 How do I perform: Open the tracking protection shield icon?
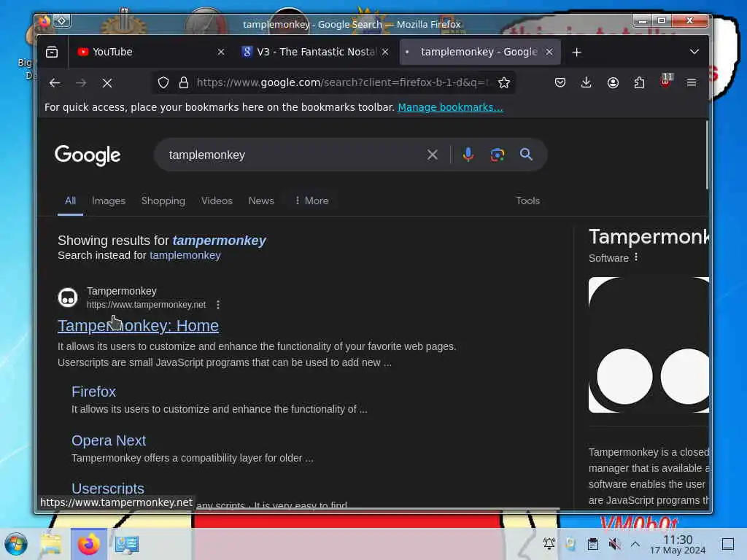163,83
